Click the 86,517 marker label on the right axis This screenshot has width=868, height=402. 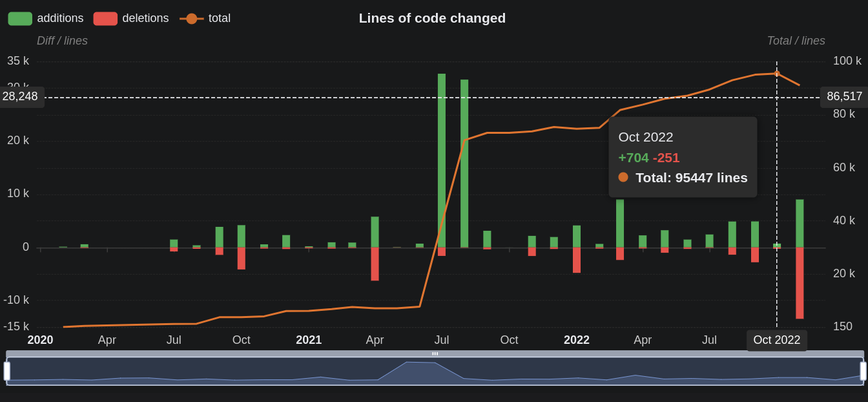(x=844, y=96)
